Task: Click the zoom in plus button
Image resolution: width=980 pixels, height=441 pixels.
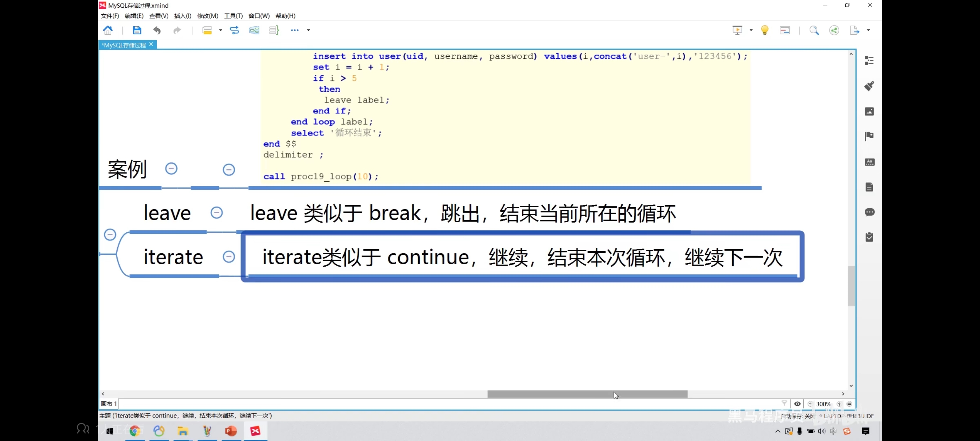Action: pos(839,404)
